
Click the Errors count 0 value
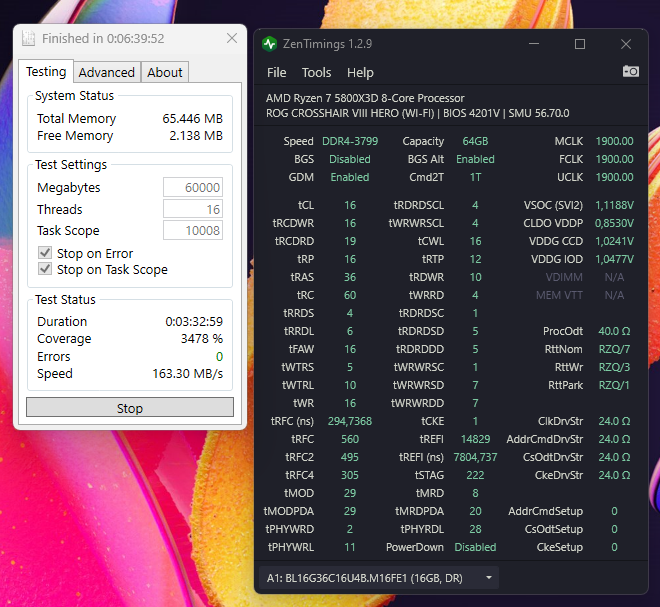(x=219, y=357)
